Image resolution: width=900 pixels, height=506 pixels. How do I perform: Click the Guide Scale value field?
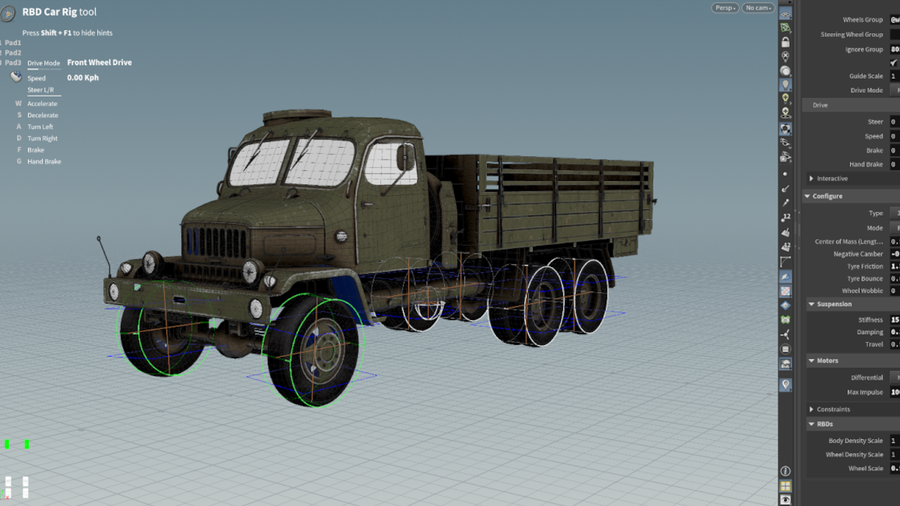point(895,76)
